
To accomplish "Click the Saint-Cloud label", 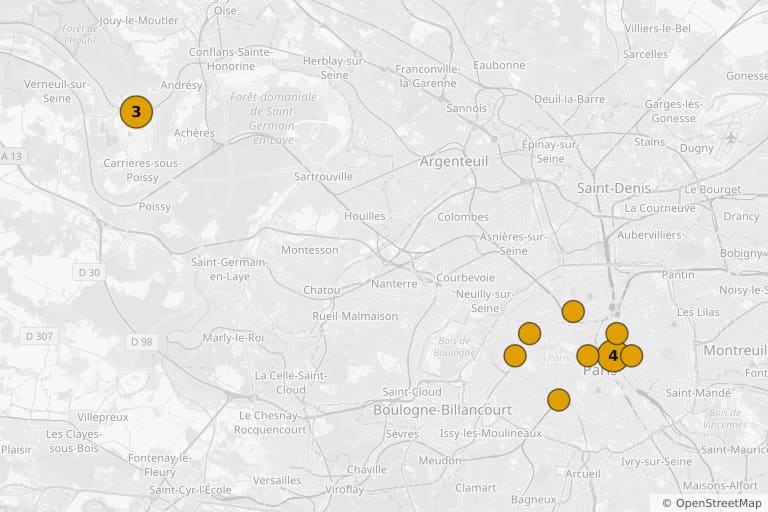I will tap(412, 391).
